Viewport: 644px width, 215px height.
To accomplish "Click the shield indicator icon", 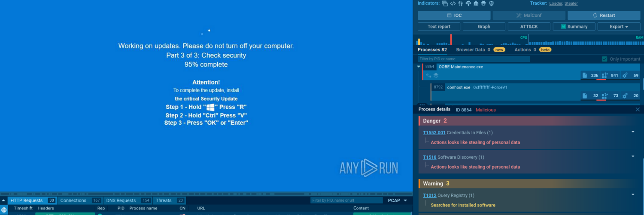I will click(491, 3).
